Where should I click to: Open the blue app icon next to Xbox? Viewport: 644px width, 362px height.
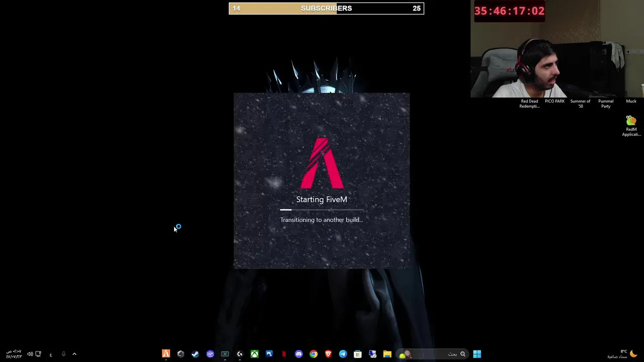(269, 354)
